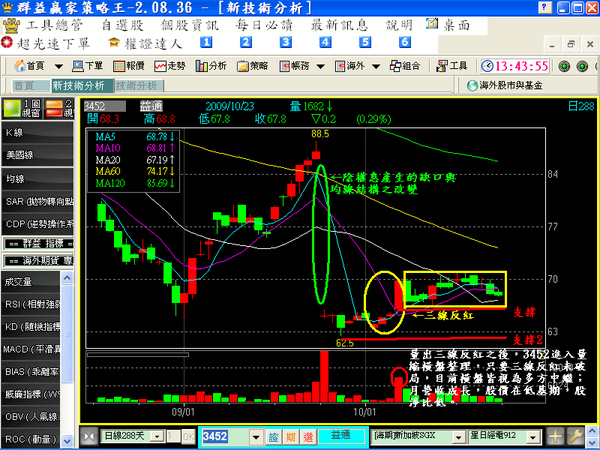
Task: Open the wrench settings icon
Action: [x=575, y=436]
